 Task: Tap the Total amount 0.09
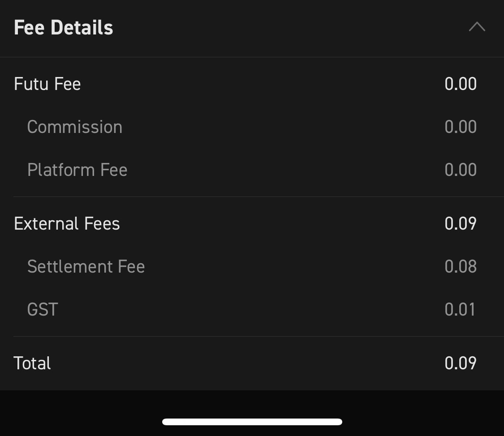pos(461,363)
